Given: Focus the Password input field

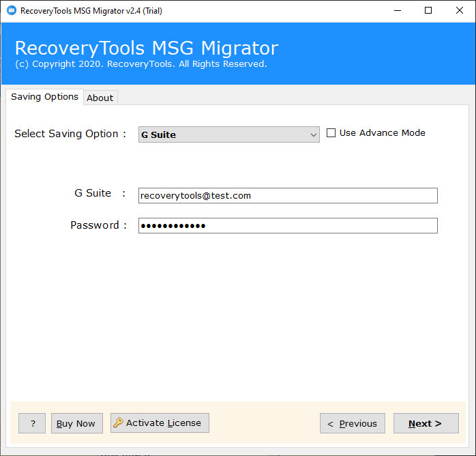Looking at the screenshot, I should tap(288, 226).
